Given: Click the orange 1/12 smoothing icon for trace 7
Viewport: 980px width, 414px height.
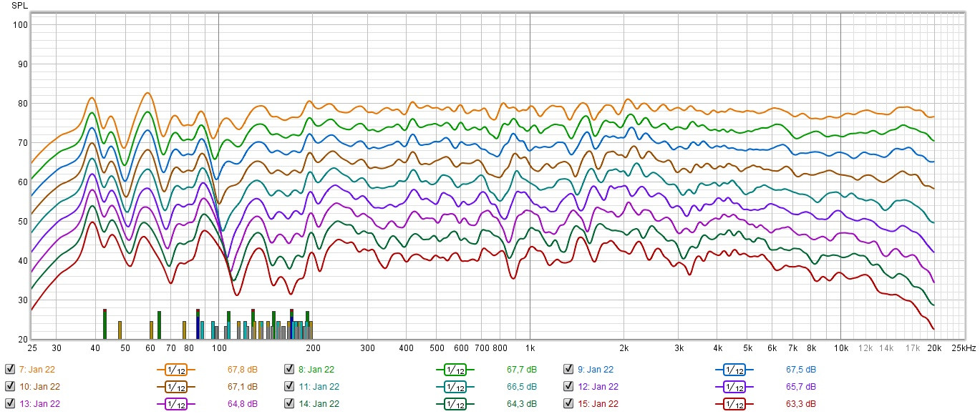Looking at the screenshot, I should coord(175,369).
